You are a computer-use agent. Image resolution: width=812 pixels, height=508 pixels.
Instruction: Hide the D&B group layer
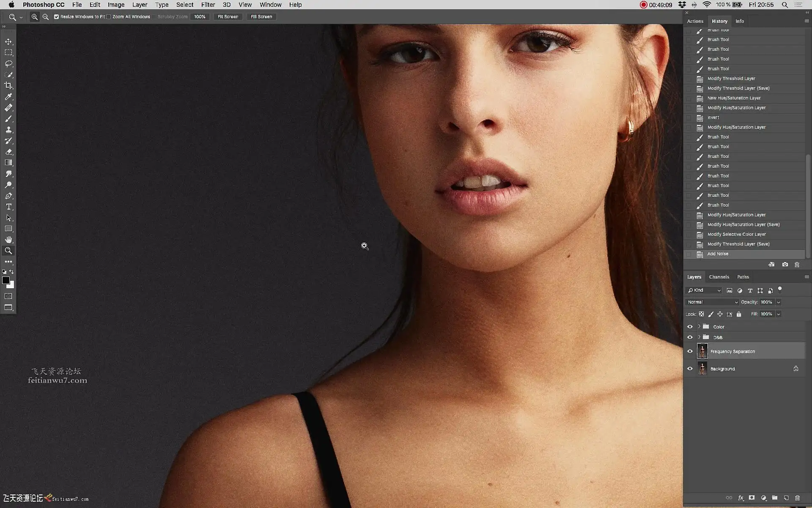click(x=690, y=337)
